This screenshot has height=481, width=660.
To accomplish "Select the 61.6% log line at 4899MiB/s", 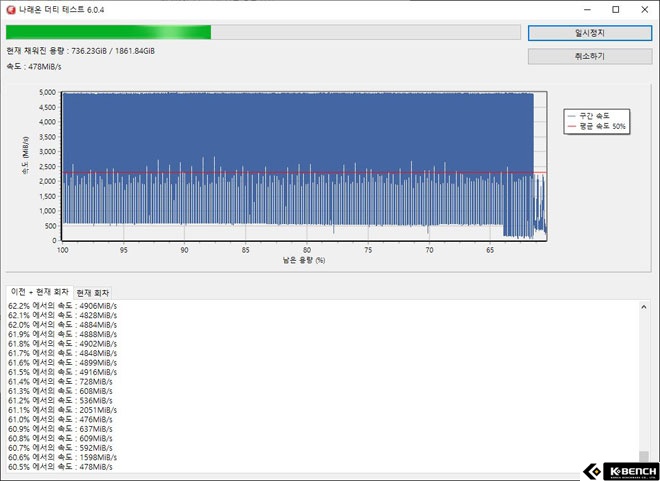I will tap(62, 363).
